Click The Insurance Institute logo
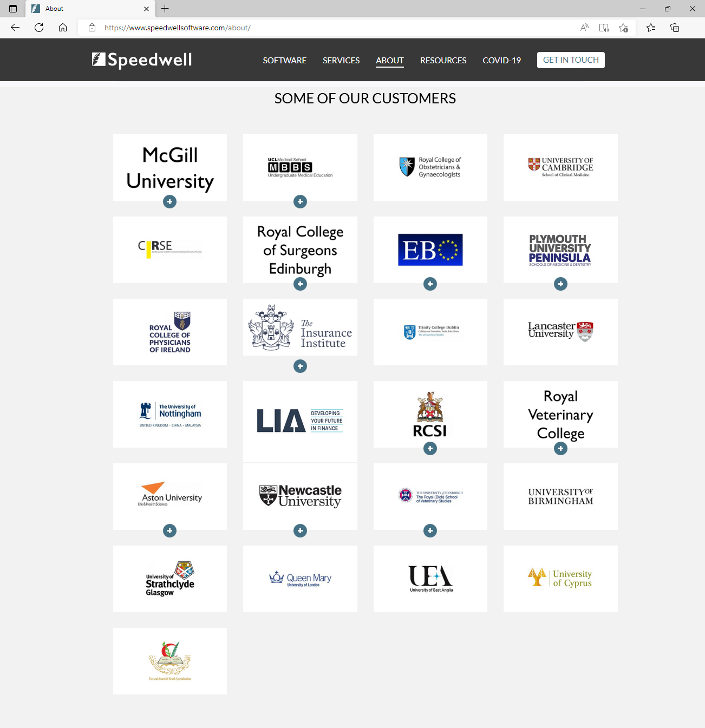 pyautogui.click(x=300, y=327)
